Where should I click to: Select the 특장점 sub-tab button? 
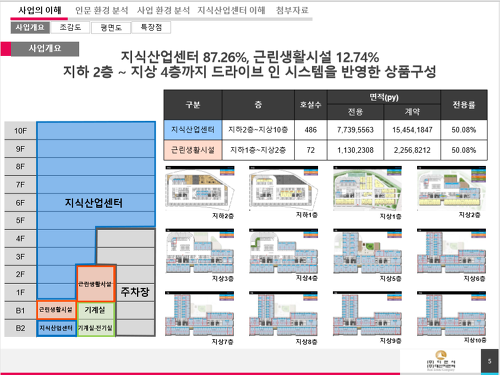click(151, 27)
